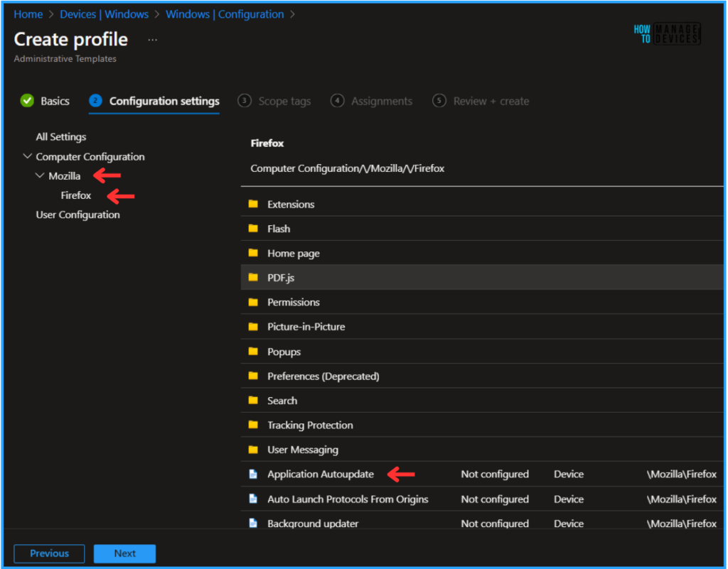The image size is (728, 569).
Task: Open the Application Autoupdate setting
Action: [x=321, y=475]
